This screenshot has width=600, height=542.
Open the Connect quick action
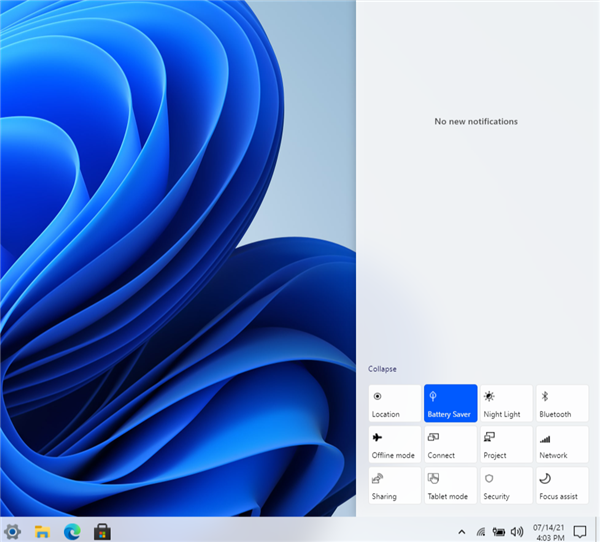pyautogui.click(x=450, y=444)
